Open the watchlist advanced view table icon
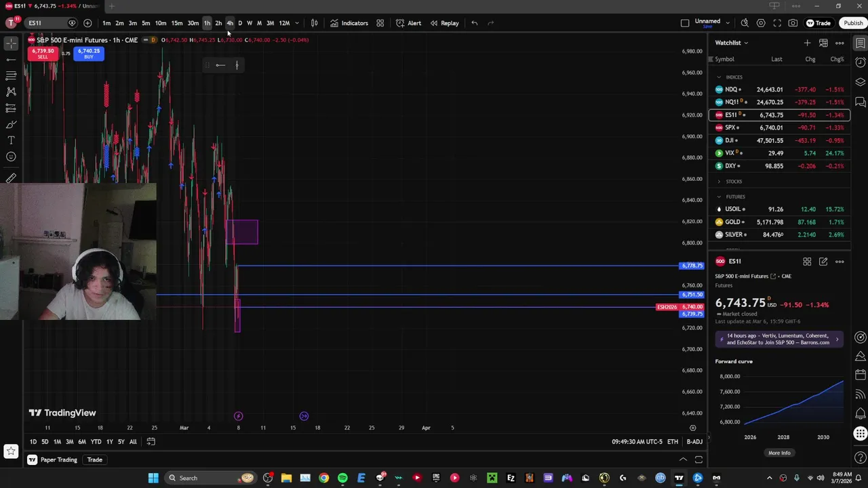The height and width of the screenshot is (488, 868). [x=823, y=43]
